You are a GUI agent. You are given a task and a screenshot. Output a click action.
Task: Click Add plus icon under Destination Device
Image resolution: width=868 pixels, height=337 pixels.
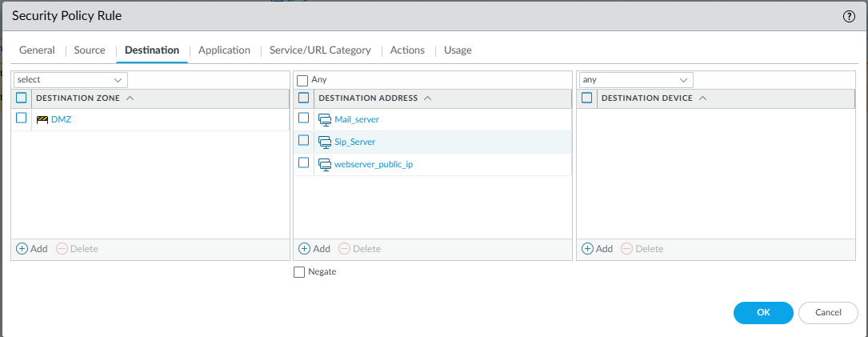tap(587, 249)
